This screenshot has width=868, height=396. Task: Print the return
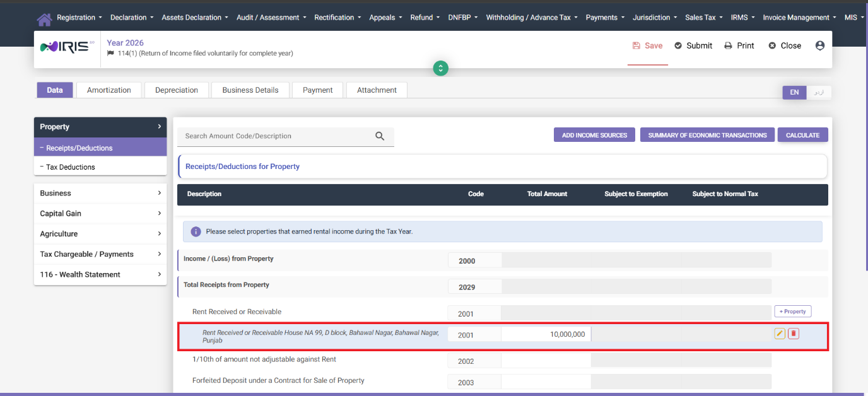739,45
